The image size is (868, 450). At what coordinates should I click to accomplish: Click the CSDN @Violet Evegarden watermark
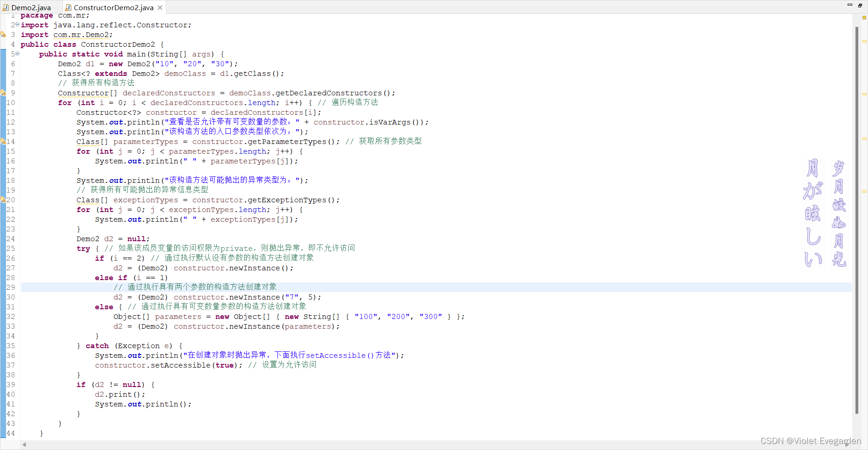point(811,440)
